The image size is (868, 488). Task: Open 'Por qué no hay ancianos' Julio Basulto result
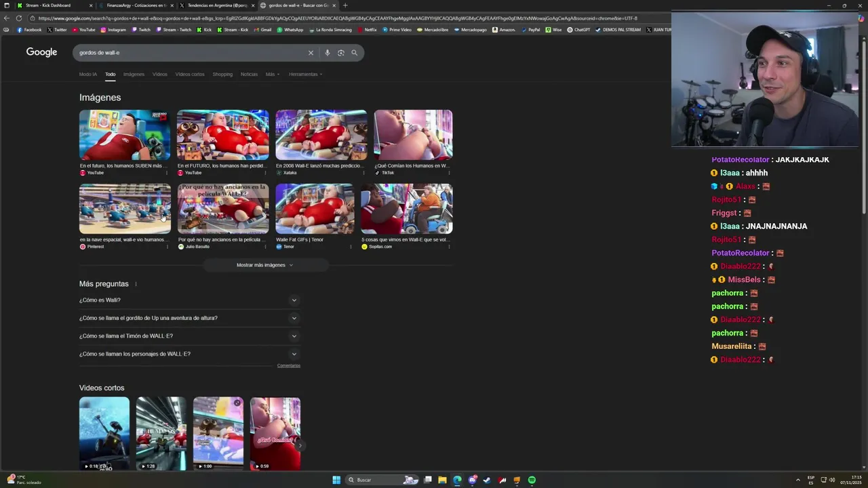point(222,209)
